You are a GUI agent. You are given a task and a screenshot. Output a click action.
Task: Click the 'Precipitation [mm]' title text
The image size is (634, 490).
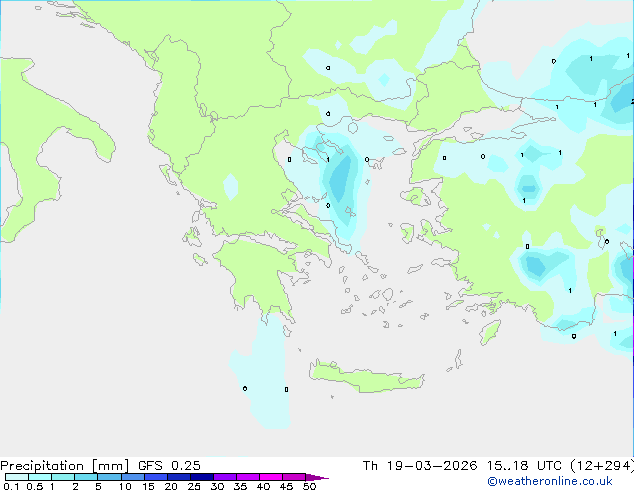(x=65, y=466)
